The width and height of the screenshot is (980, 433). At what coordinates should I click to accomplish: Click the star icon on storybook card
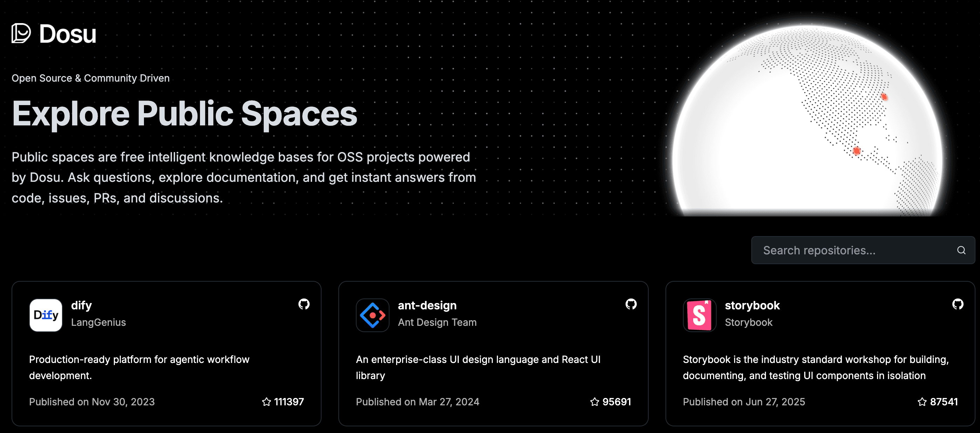tap(922, 402)
